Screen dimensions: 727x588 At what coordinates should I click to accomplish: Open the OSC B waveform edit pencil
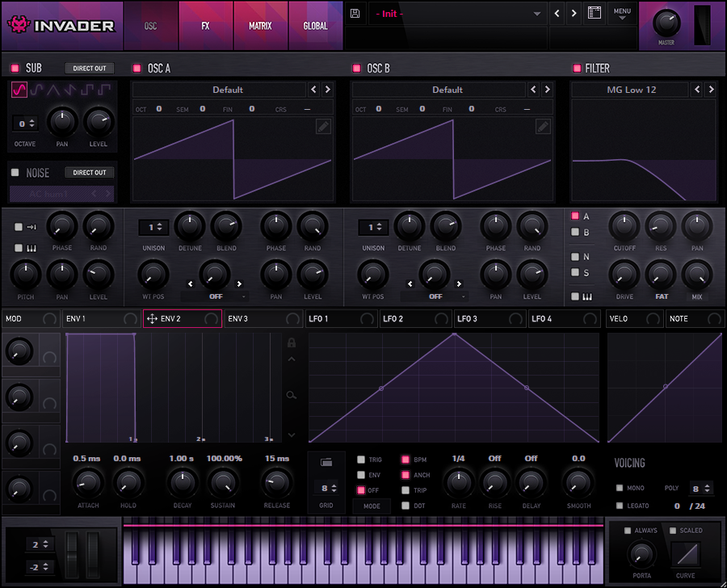click(x=543, y=126)
